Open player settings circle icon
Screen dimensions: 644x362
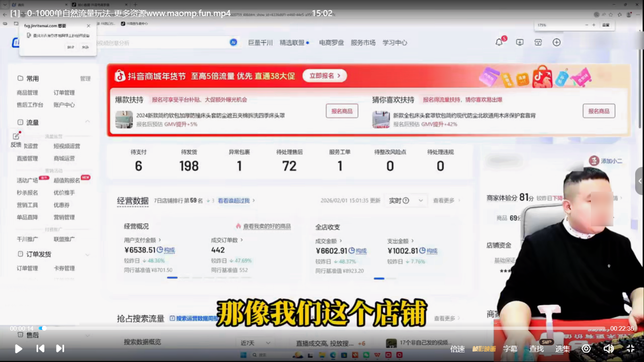click(x=586, y=349)
